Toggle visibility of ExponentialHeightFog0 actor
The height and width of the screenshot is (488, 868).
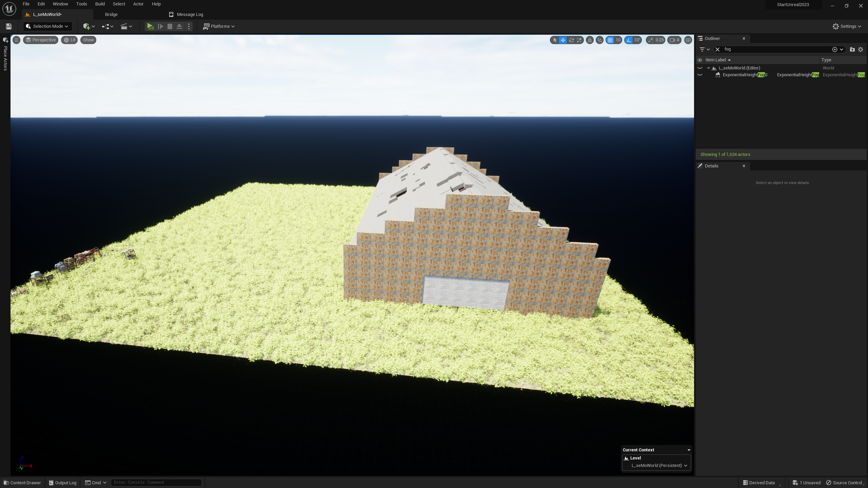click(700, 75)
